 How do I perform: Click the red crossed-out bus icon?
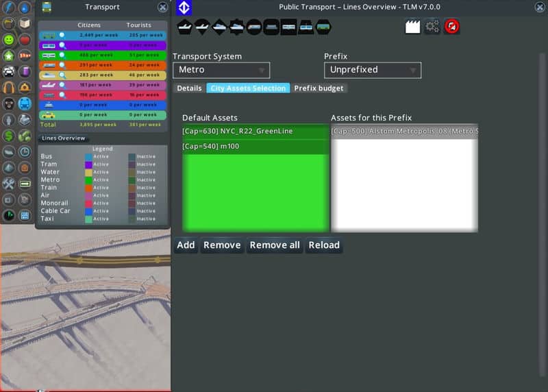[452, 26]
